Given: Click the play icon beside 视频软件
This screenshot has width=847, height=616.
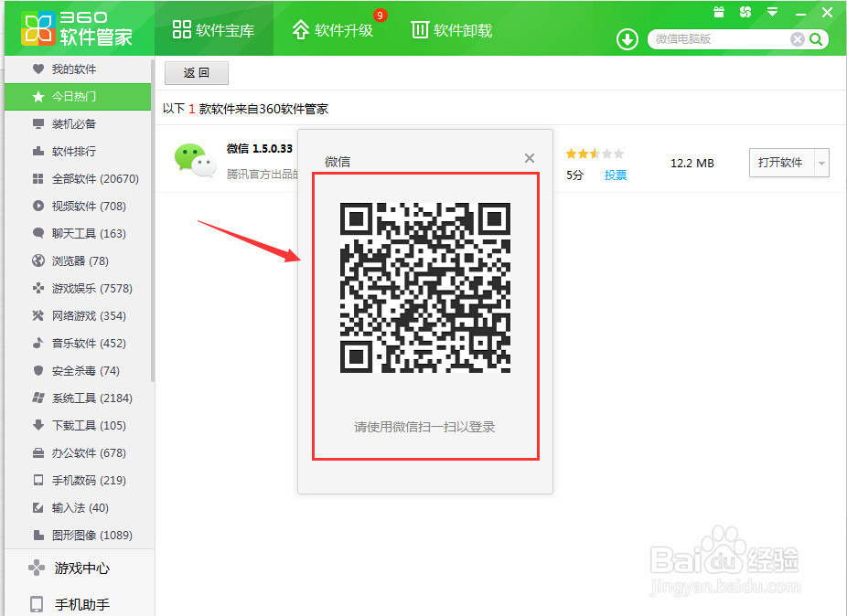Looking at the screenshot, I should point(38,206).
